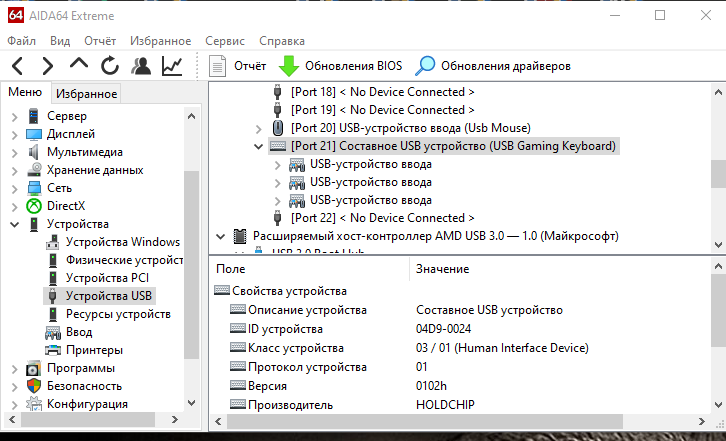Go up one level with the up arrow
The image size is (726, 441).
pos(79,64)
